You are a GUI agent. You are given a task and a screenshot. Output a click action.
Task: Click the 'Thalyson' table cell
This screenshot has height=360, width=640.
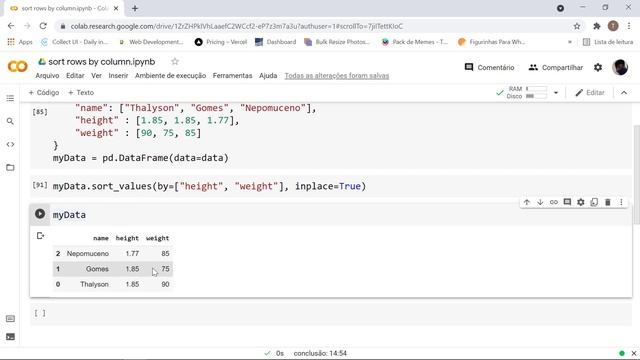tap(94, 284)
